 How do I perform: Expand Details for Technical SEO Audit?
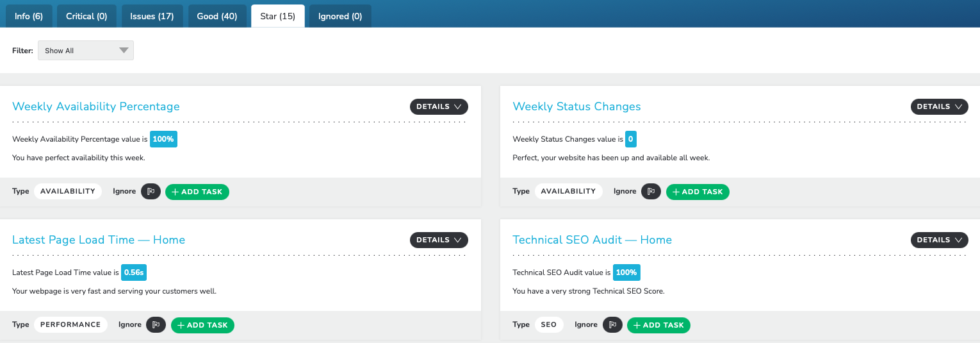coord(940,240)
